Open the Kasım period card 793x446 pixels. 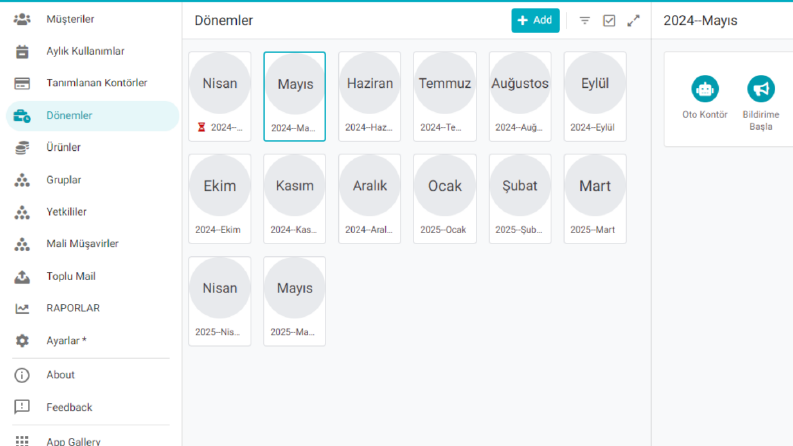294,199
